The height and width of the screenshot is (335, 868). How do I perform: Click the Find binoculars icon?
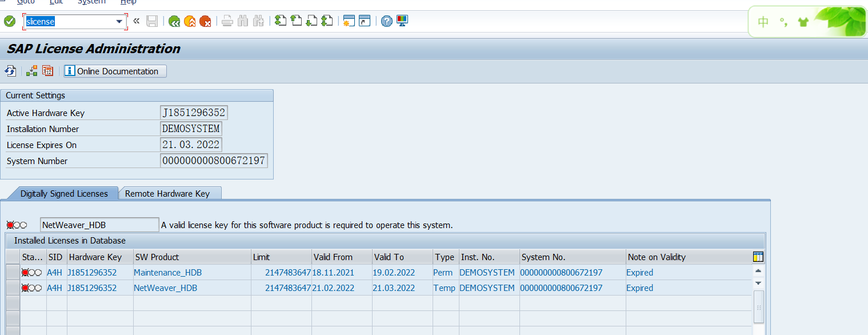pos(242,22)
